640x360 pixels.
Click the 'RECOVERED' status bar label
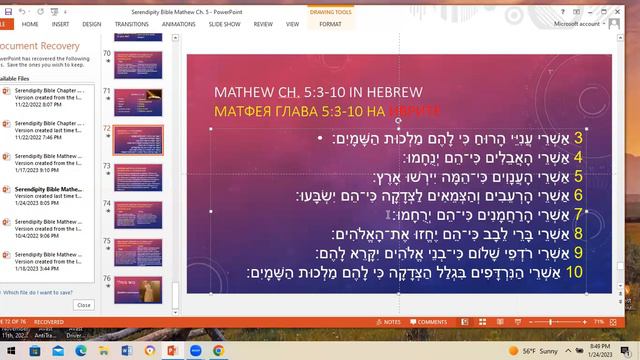49,322
